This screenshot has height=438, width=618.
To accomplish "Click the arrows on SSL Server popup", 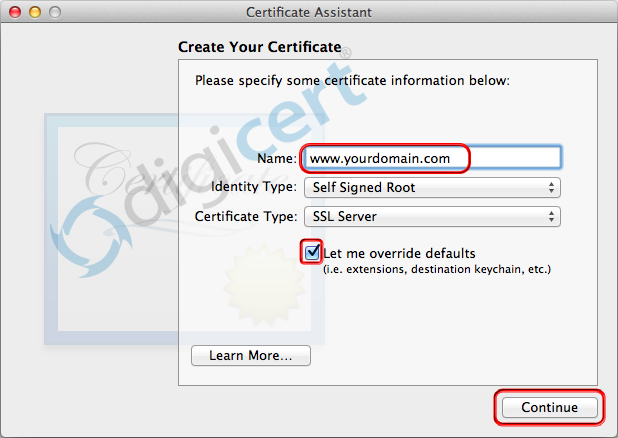I will click(x=552, y=216).
